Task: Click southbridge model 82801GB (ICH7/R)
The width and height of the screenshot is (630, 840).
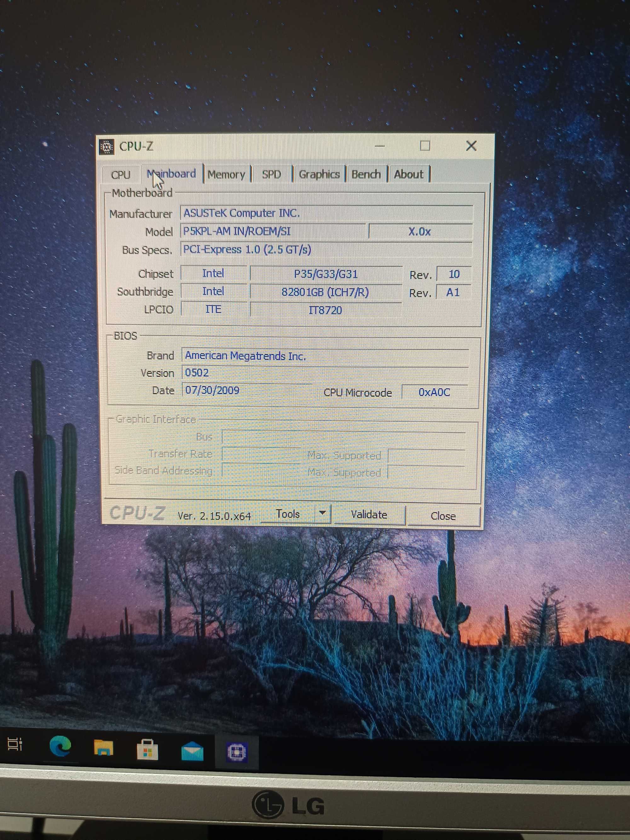Action: click(326, 292)
